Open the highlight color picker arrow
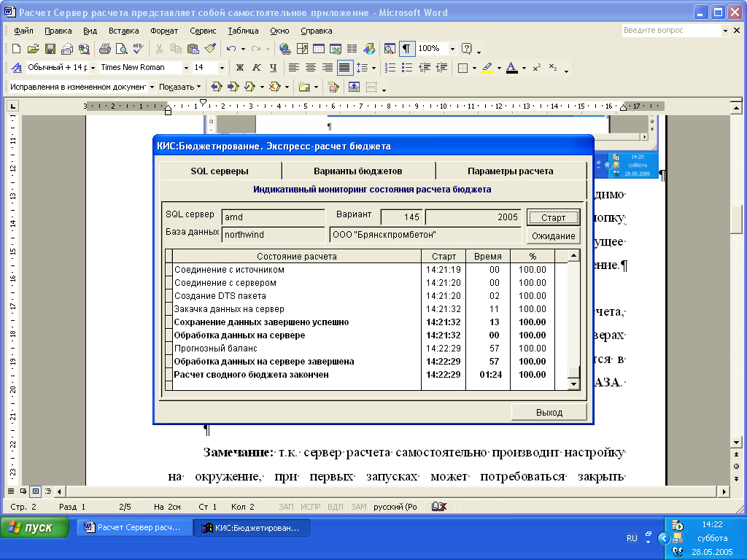Viewport: 747px width, 560px height. point(499,68)
